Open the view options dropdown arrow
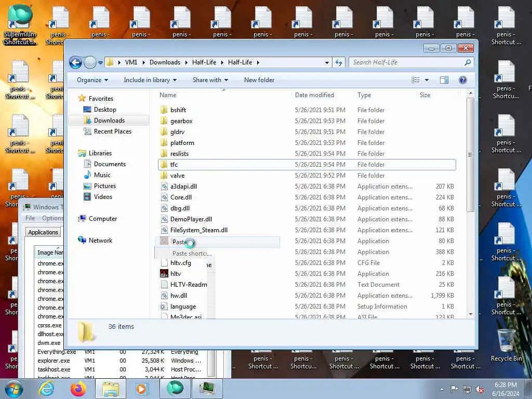The height and width of the screenshot is (399, 532). [427, 80]
